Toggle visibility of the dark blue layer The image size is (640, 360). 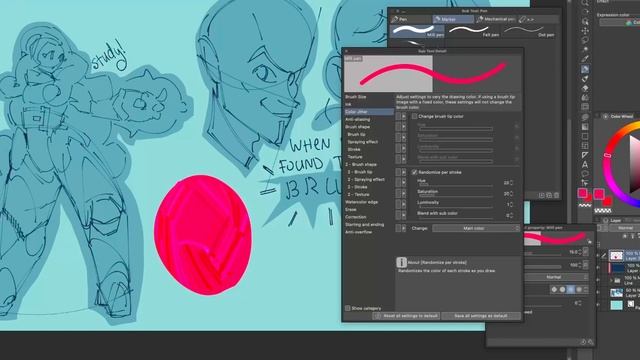click(598, 268)
